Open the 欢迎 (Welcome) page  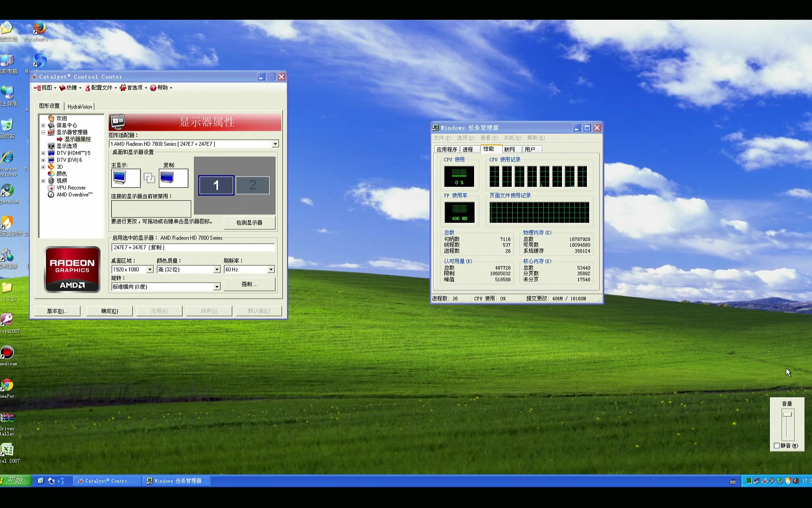(62, 119)
